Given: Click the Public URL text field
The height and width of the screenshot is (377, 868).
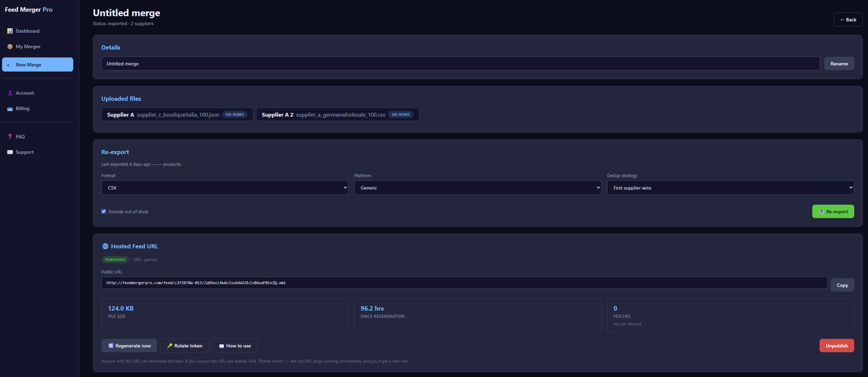Looking at the screenshot, I should click(x=464, y=283).
